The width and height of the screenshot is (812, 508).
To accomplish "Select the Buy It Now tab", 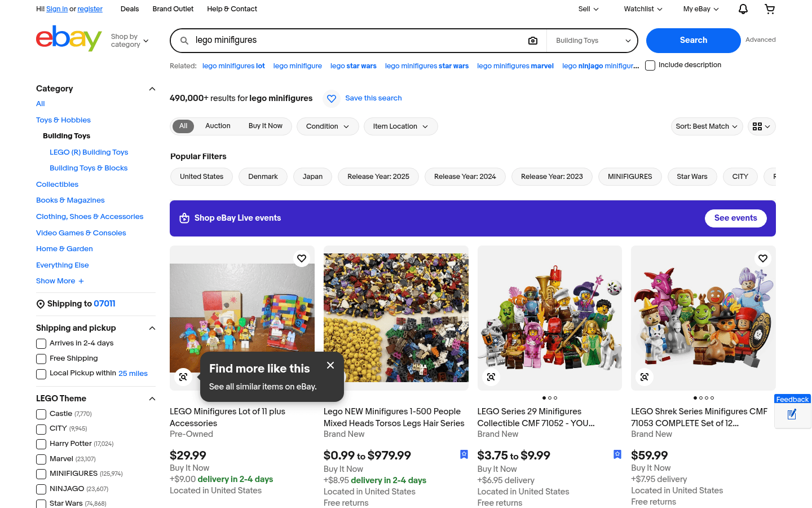I will click(x=265, y=126).
